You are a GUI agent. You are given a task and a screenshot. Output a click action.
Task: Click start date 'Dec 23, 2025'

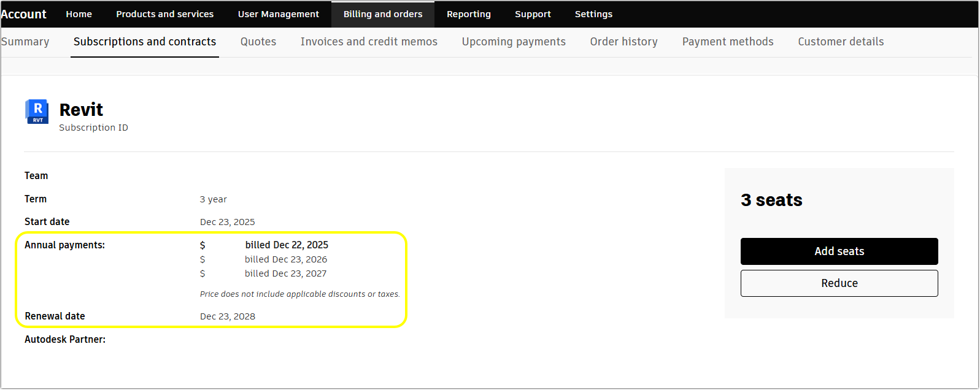[x=228, y=222]
